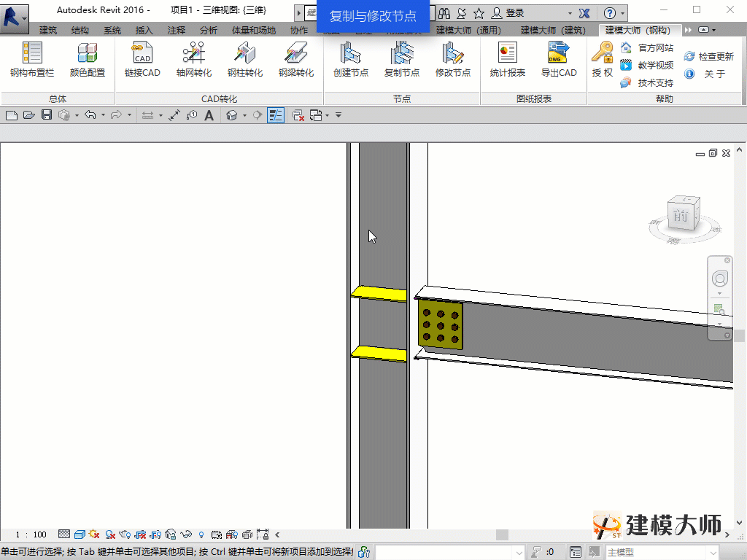
Task: Choose the 导出CAD export tool
Action: 558,60
